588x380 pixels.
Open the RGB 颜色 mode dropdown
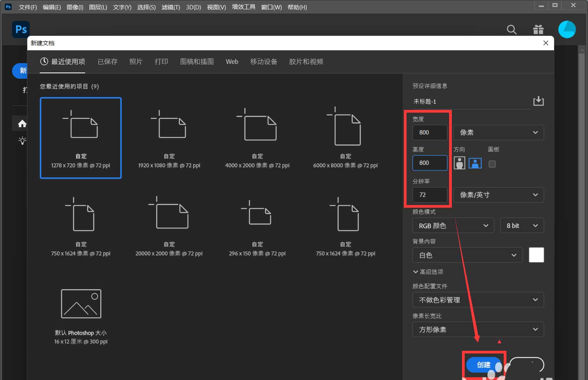click(453, 226)
